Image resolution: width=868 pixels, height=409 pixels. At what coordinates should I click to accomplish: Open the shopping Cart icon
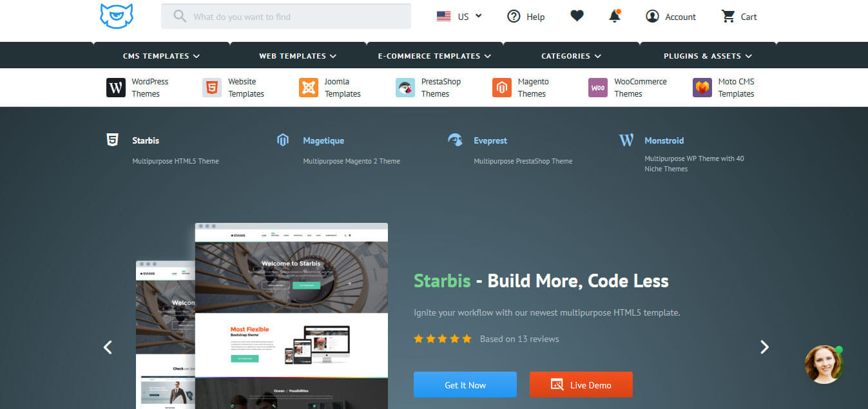tap(728, 16)
